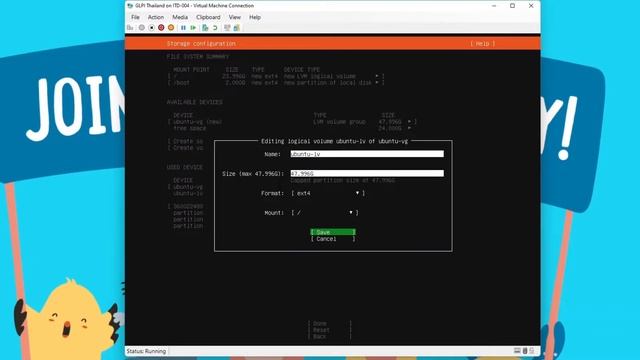This screenshot has width=640, height=360.
Task: Click the Size field containing 47.996G
Action: pyautogui.click(x=367, y=173)
